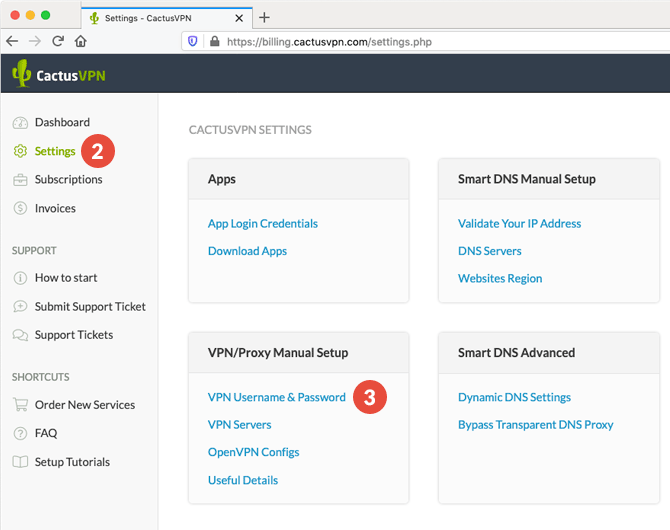
Task: Close the Settings - CactusVPN tab
Action: click(x=239, y=18)
